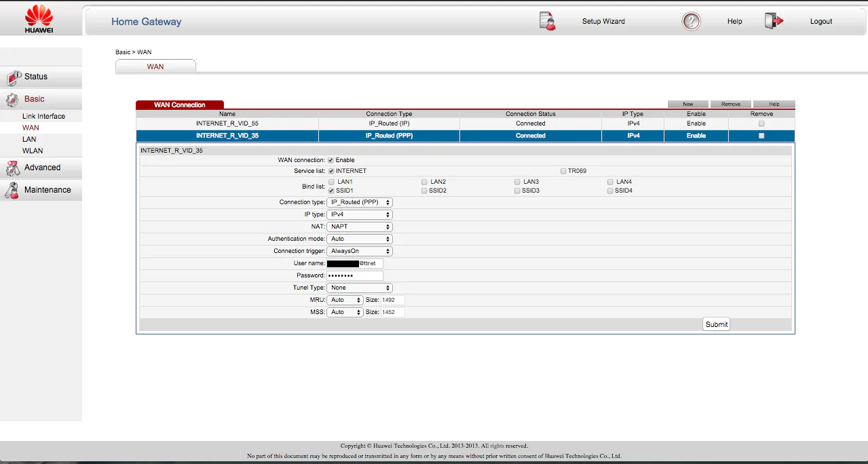Check the TR069 service checkbox

tap(563, 171)
